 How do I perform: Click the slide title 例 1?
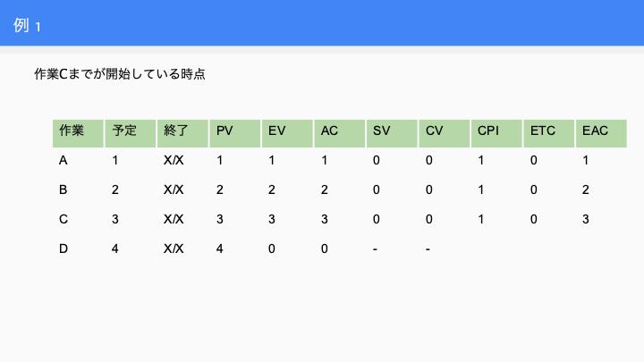pyautogui.click(x=27, y=25)
